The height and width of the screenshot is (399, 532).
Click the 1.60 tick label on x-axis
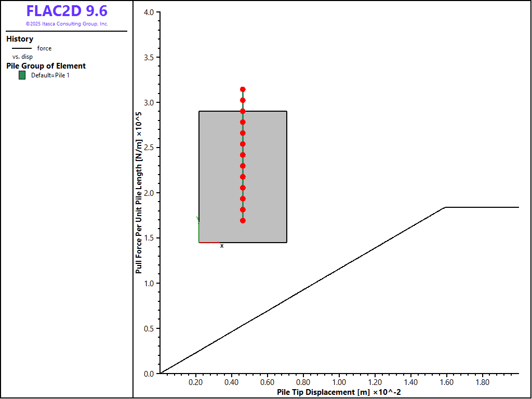pos(447,382)
